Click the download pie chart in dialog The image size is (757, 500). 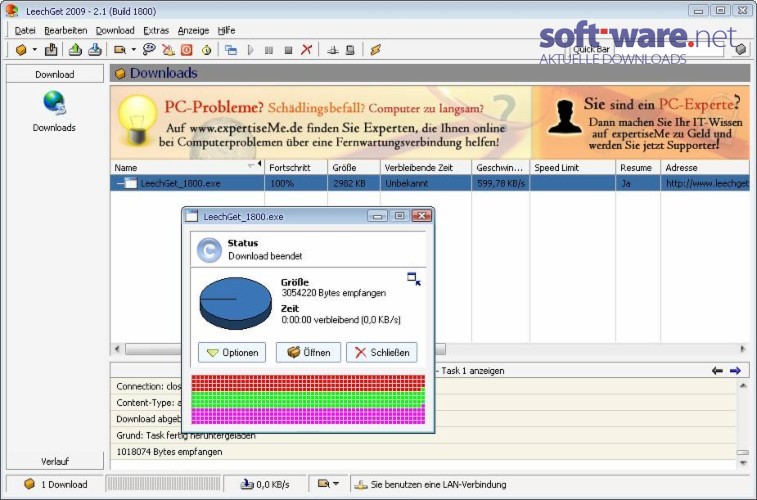(236, 303)
